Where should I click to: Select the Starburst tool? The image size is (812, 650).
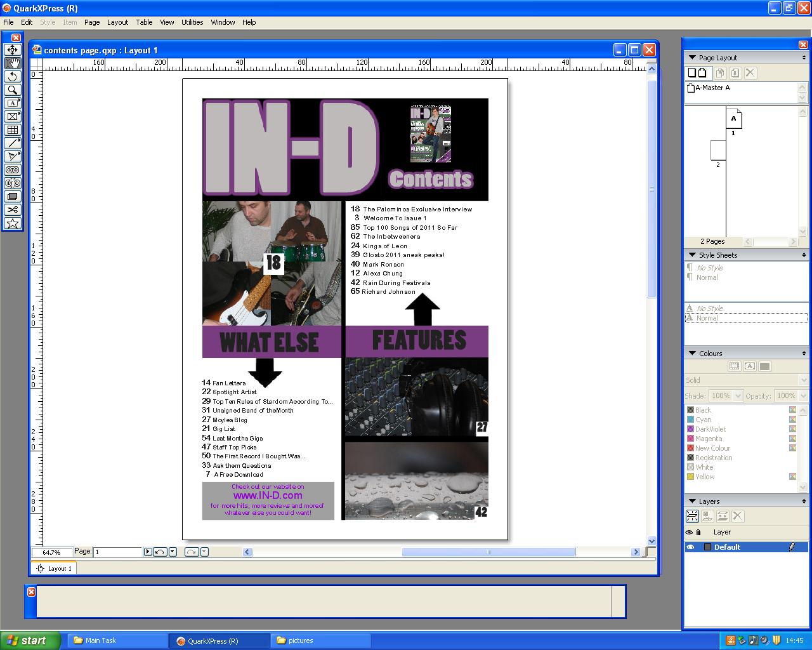click(12, 223)
